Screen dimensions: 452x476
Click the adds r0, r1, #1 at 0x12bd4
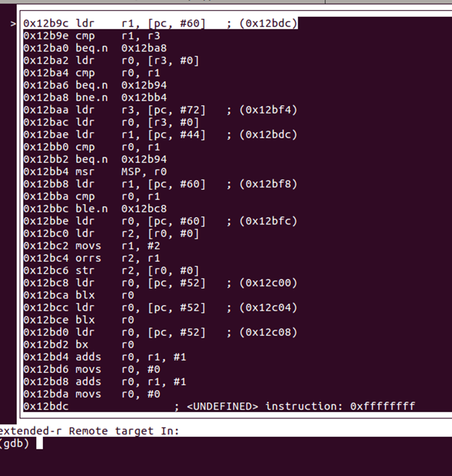(x=105, y=357)
